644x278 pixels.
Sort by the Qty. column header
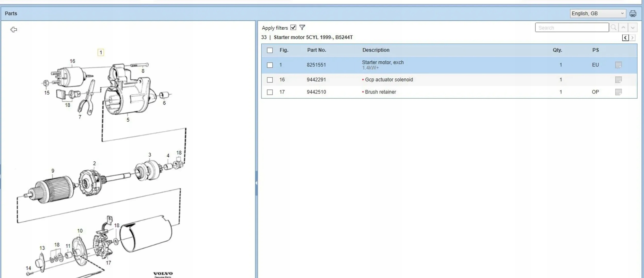[x=557, y=50]
